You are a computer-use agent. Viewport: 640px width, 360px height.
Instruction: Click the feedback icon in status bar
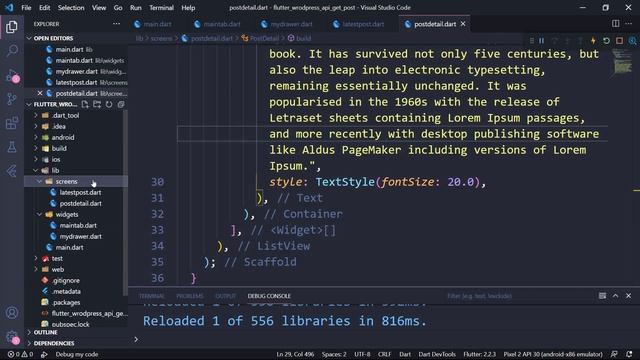(x=614, y=354)
